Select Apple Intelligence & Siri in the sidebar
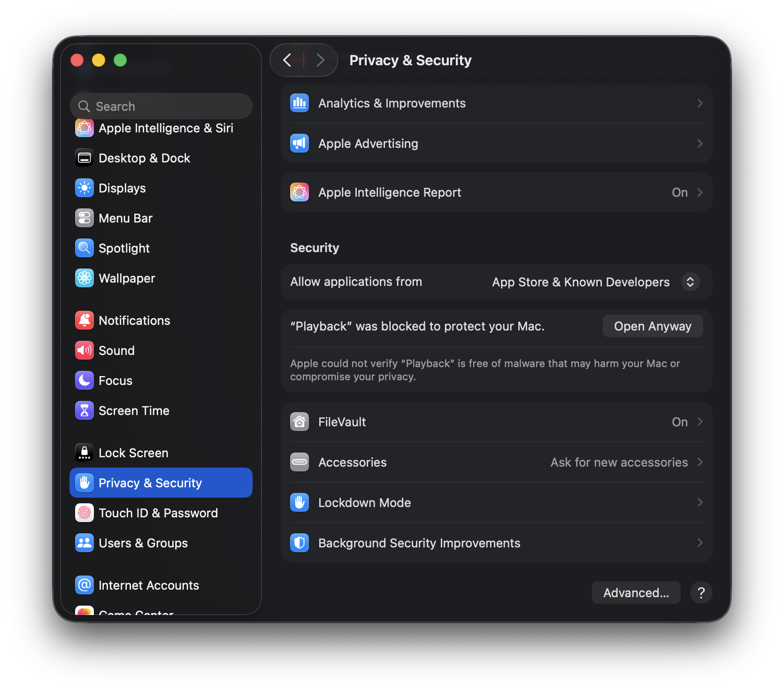The image size is (784, 692). (x=161, y=128)
